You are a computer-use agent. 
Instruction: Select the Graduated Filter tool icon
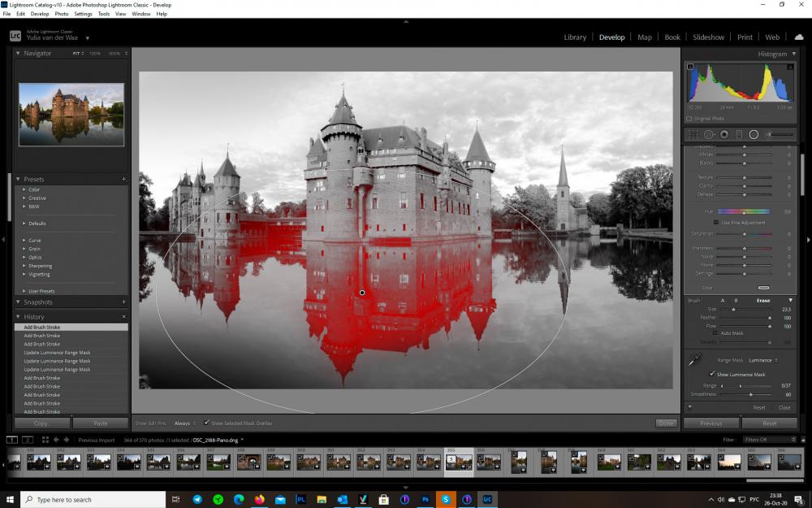pyautogui.click(x=739, y=135)
